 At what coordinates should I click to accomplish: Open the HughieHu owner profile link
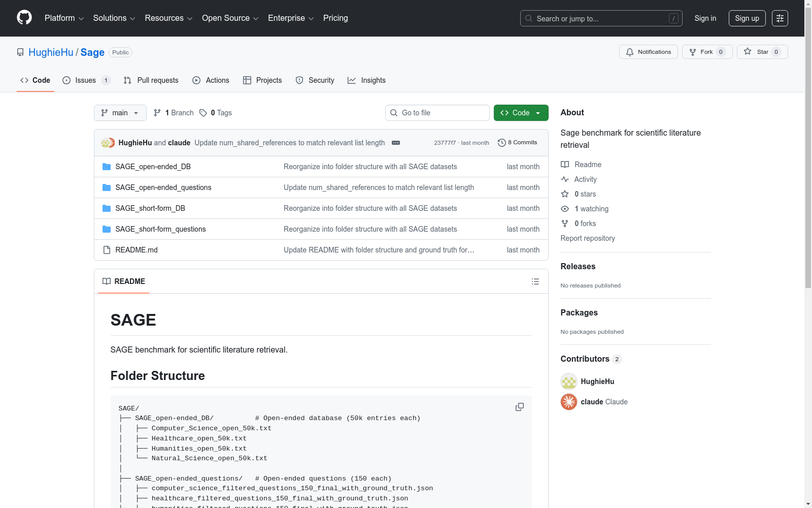click(x=51, y=52)
